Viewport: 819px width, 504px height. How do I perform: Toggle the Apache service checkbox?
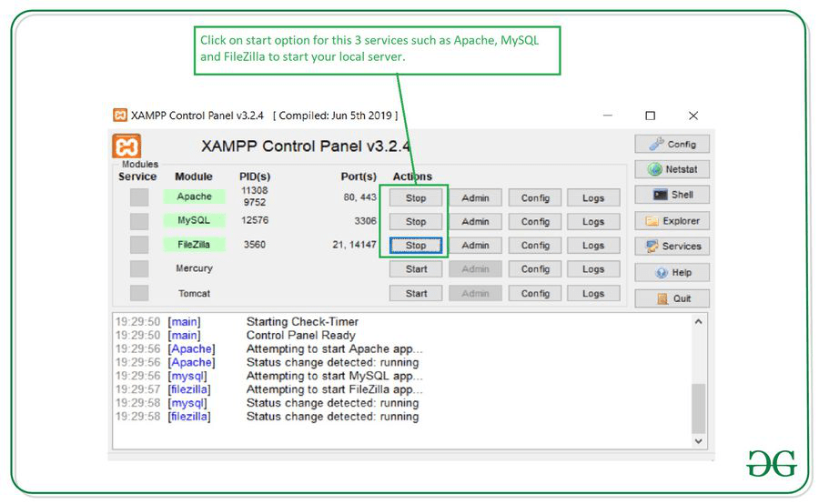tap(139, 197)
